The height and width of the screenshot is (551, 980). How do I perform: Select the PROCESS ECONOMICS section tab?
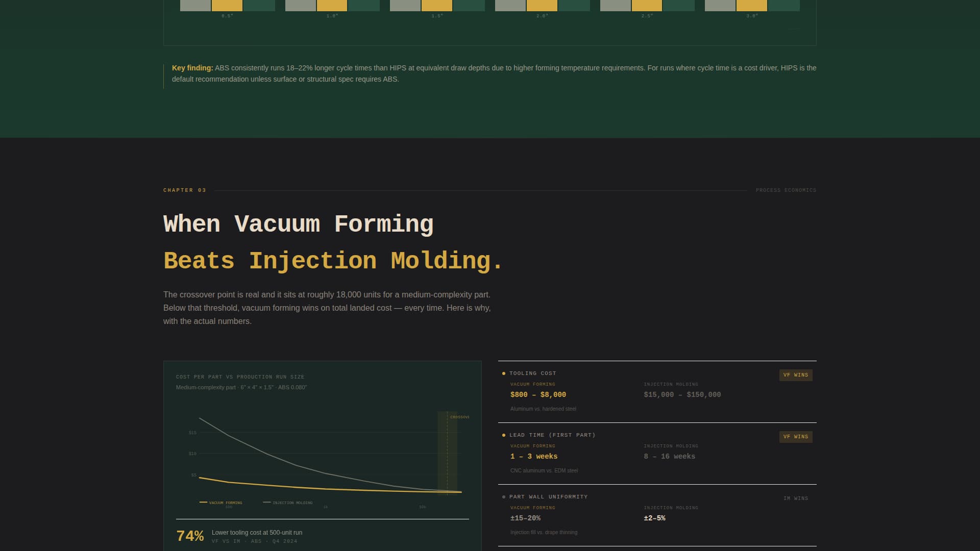point(786,190)
